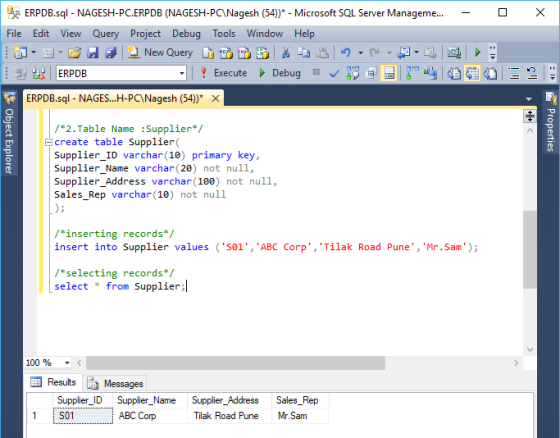Viewport: 560px width, 438px height.
Task: Click the editor split window handle
Action: click(x=530, y=116)
